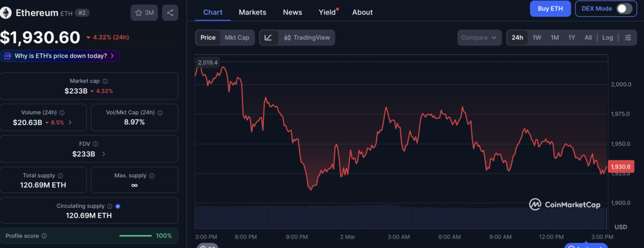This screenshot has height=248, width=644.
Task: Click the info icon next to Max. supply
Action: (x=151, y=176)
